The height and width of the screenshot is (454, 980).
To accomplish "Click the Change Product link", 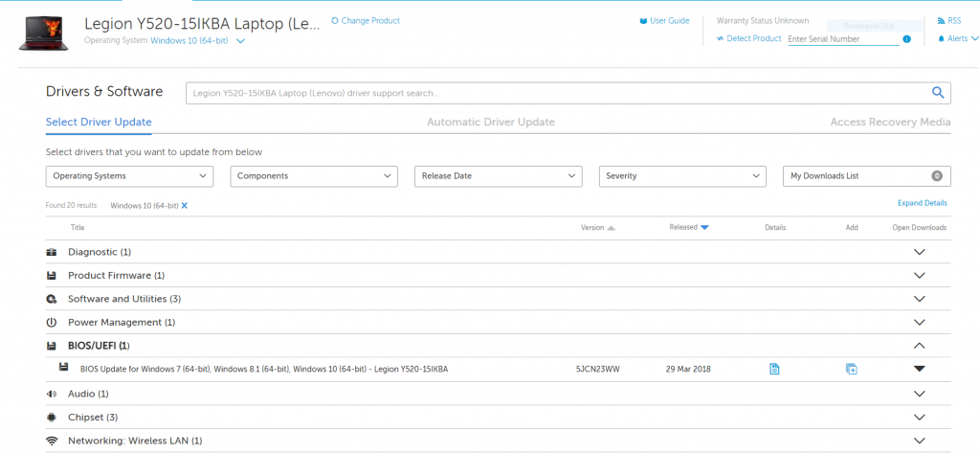I will coord(370,21).
